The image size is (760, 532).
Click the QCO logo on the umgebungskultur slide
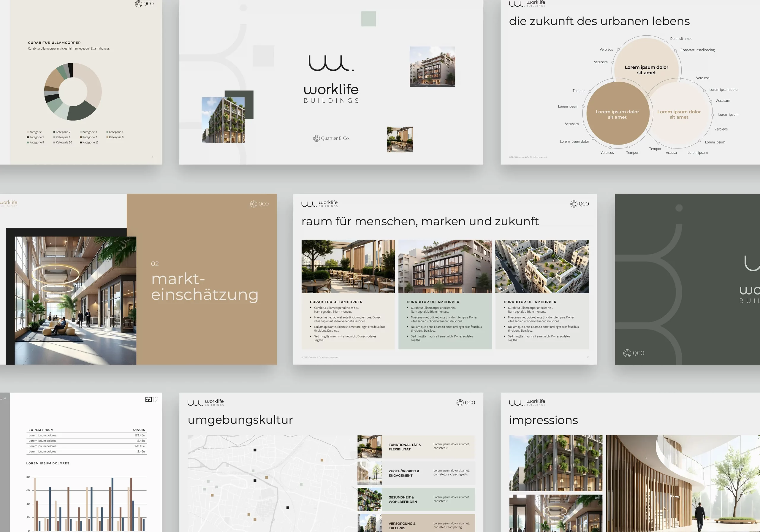[466, 403]
